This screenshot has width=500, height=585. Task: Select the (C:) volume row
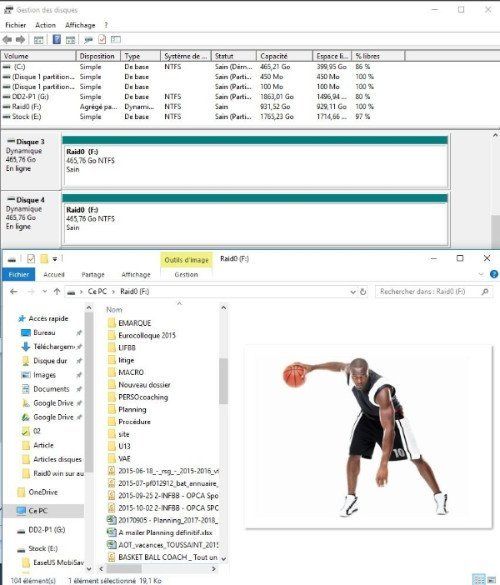203,66
